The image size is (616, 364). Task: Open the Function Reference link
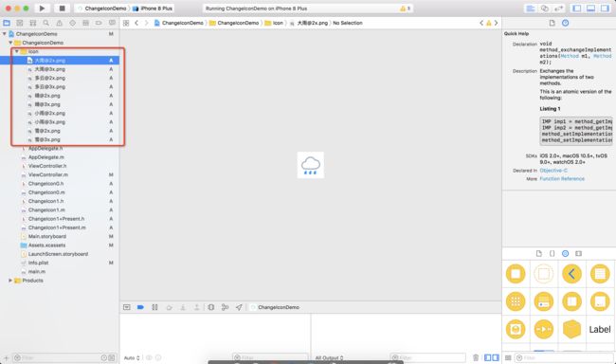click(x=562, y=178)
